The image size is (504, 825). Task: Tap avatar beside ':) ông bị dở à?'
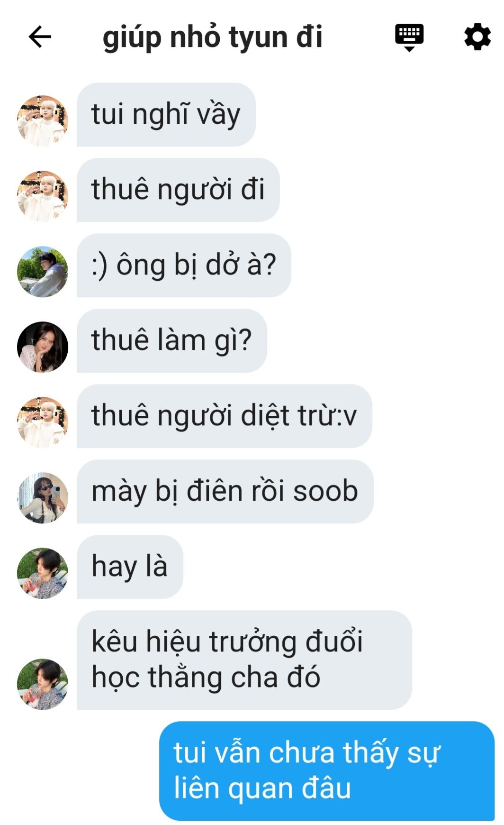(43, 271)
